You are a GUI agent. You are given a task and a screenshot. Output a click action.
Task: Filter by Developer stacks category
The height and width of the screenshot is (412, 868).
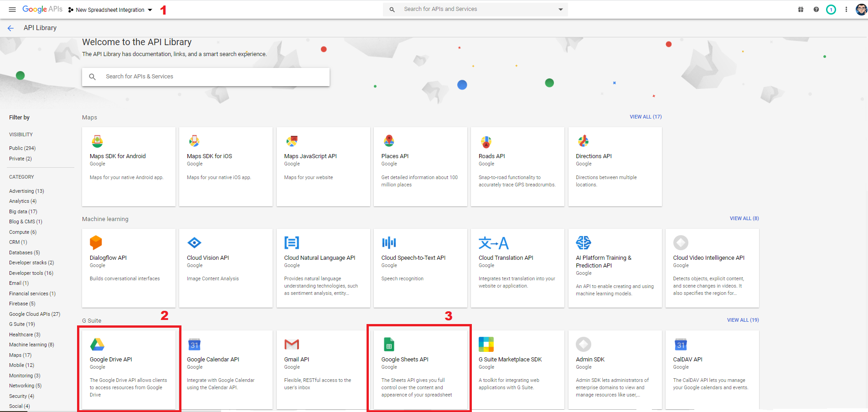pyautogui.click(x=31, y=263)
